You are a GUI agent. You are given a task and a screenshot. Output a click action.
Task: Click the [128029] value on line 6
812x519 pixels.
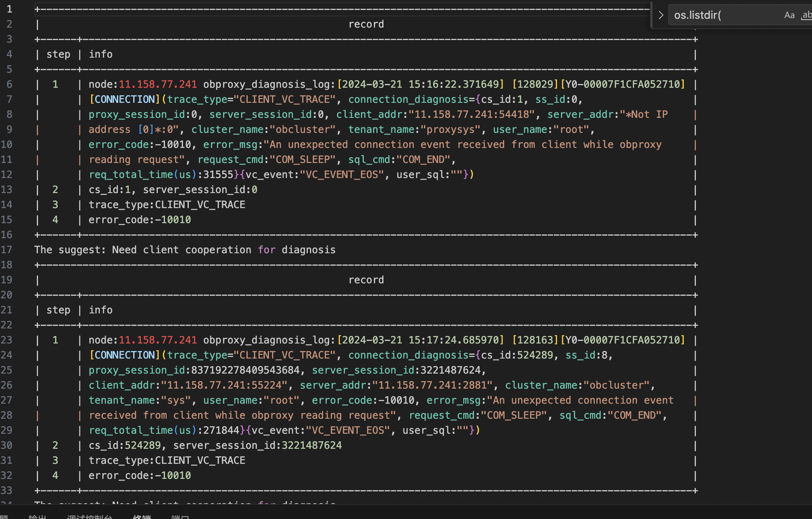(535, 84)
